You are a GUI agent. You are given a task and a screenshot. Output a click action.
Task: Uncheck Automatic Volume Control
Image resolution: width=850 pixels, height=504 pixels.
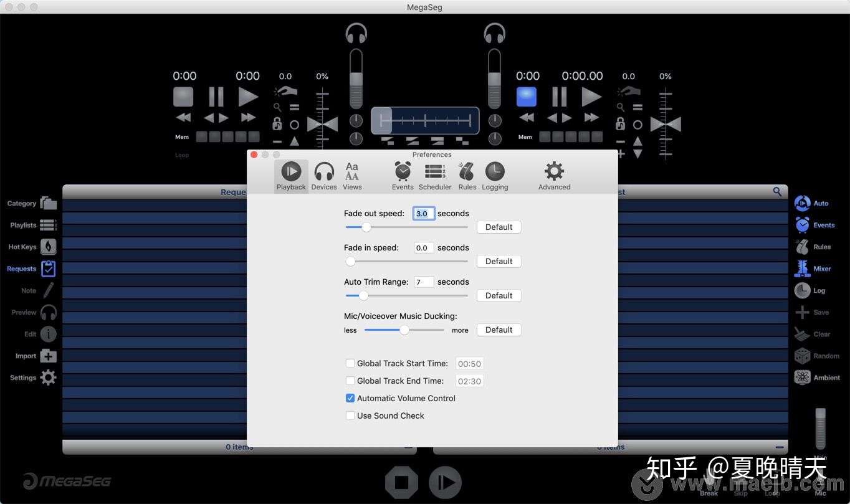point(350,398)
